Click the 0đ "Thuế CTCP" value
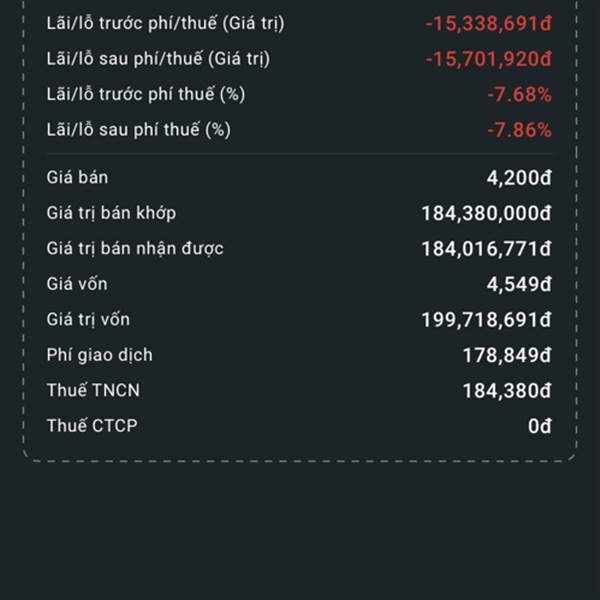 (x=540, y=426)
